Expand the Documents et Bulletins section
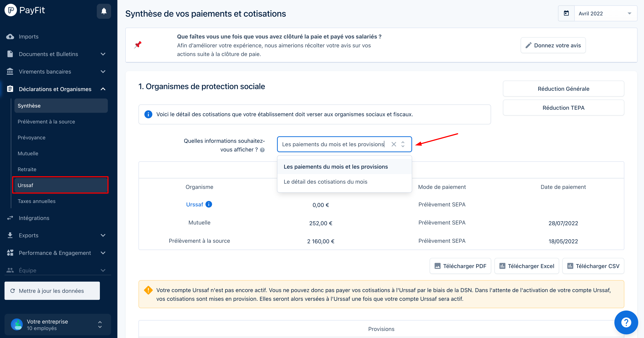Image resolution: width=644 pixels, height=338 pixels. (103, 54)
